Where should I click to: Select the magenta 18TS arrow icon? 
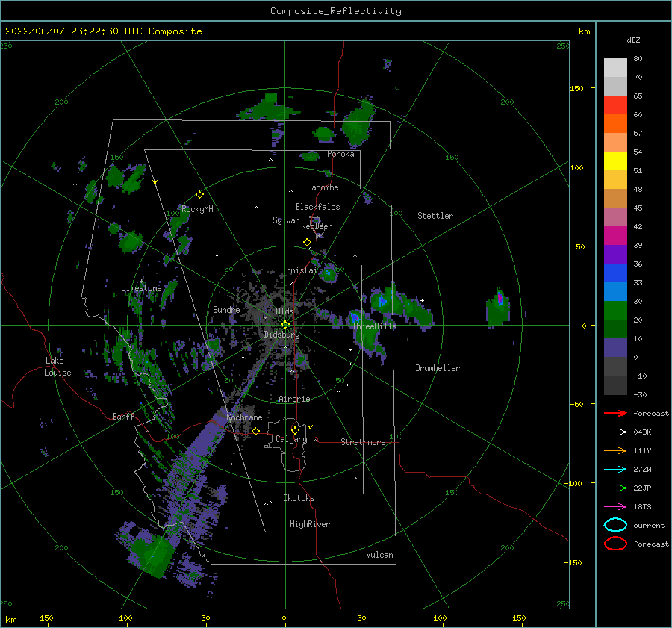pyautogui.click(x=615, y=507)
